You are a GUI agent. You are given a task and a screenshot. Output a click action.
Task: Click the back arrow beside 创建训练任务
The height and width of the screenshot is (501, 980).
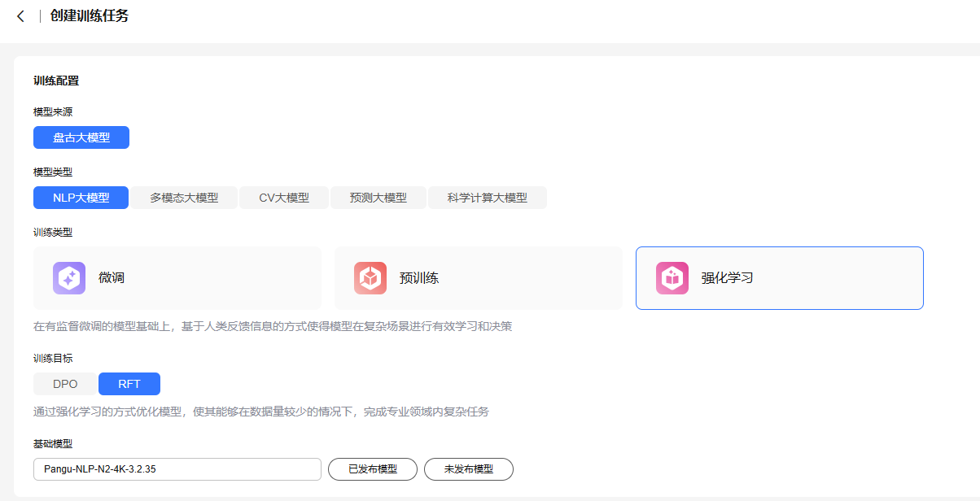20,15
